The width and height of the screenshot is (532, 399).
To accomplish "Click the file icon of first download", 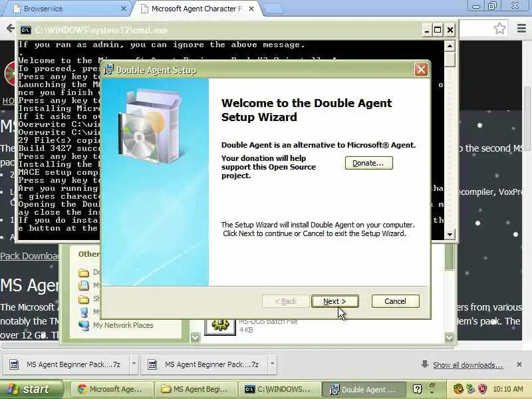I will 14,364.
